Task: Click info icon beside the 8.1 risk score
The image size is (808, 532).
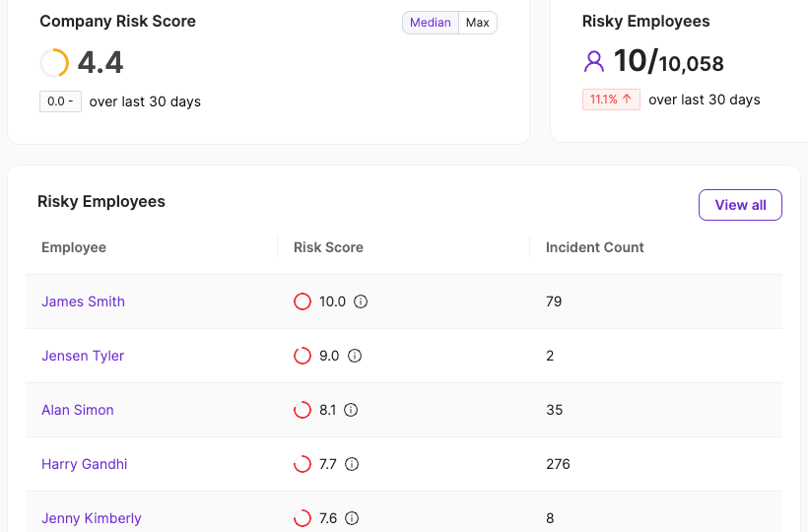Action: click(351, 410)
